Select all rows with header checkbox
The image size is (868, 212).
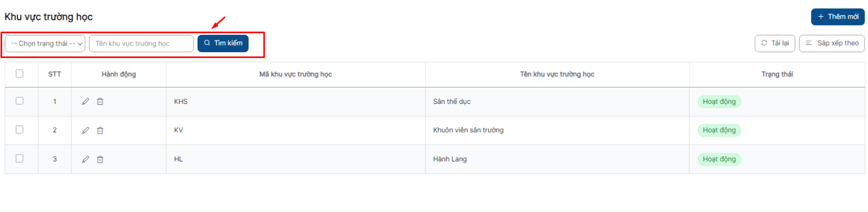(20, 73)
